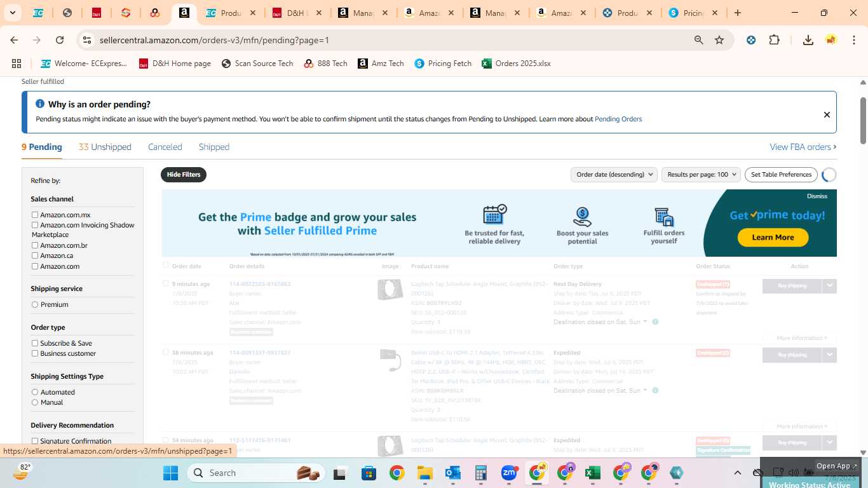868x488 pixels.
Task: Check the Signature Confirmation option
Action: coord(35,441)
